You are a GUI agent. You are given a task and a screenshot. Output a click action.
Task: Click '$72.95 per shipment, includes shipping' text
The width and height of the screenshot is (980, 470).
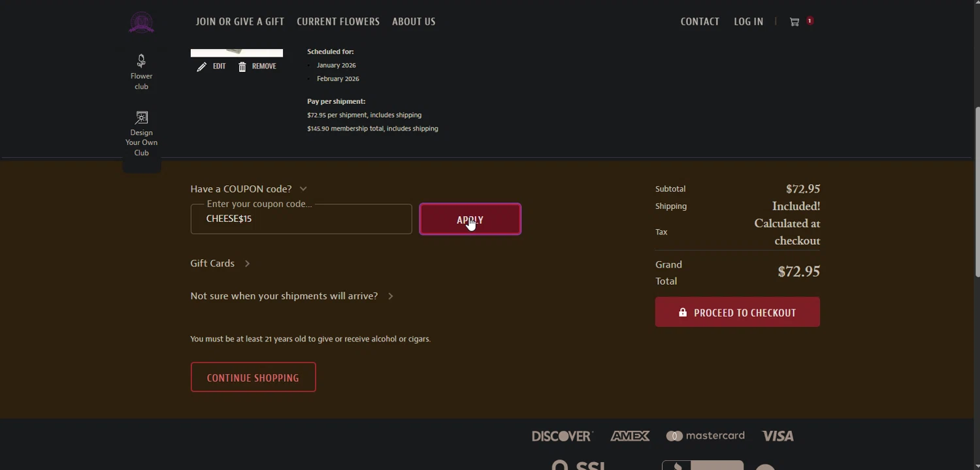pyautogui.click(x=365, y=115)
